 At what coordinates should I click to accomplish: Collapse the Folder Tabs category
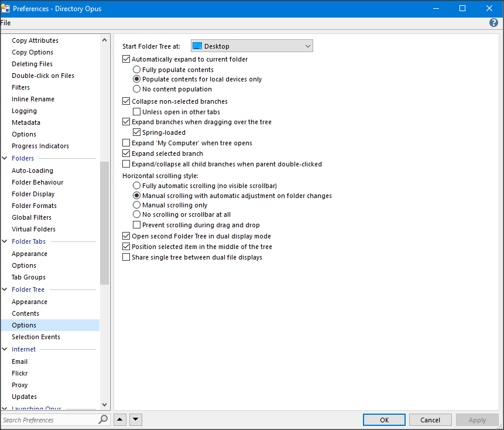pyautogui.click(x=5, y=241)
